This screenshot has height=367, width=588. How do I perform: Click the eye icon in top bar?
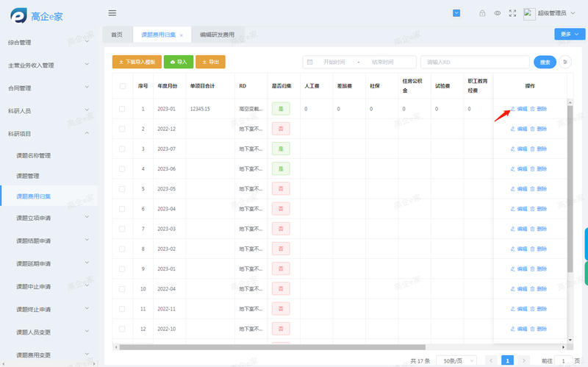[498, 13]
